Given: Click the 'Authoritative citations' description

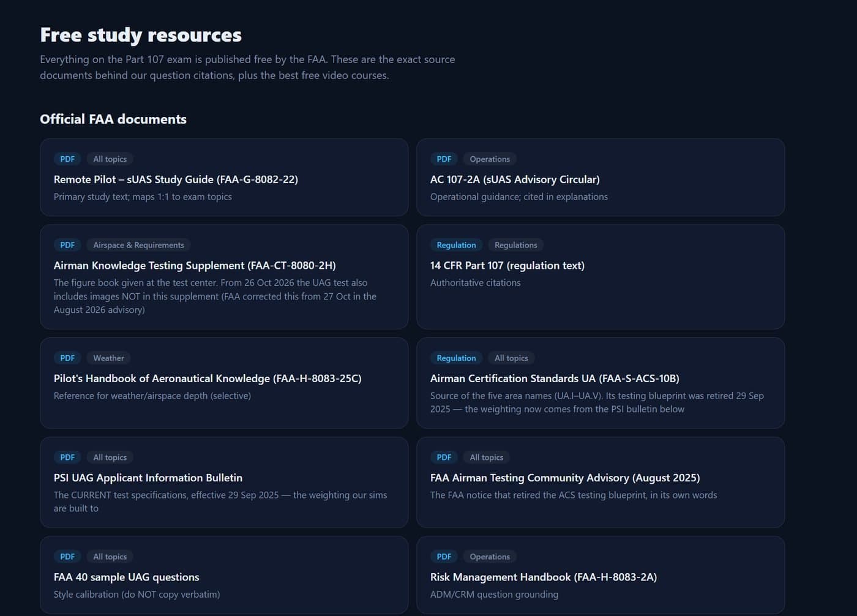Looking at the screenshot, I should tap(476, 283).
